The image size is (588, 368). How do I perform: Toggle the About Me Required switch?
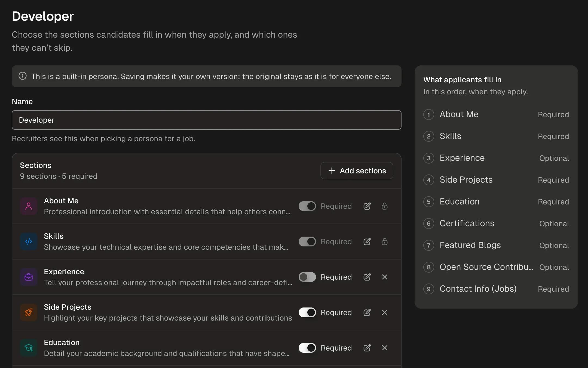click(x=307, y=206)
